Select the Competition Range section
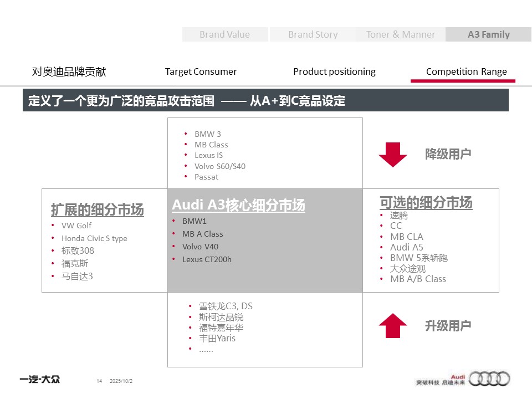 466,71
